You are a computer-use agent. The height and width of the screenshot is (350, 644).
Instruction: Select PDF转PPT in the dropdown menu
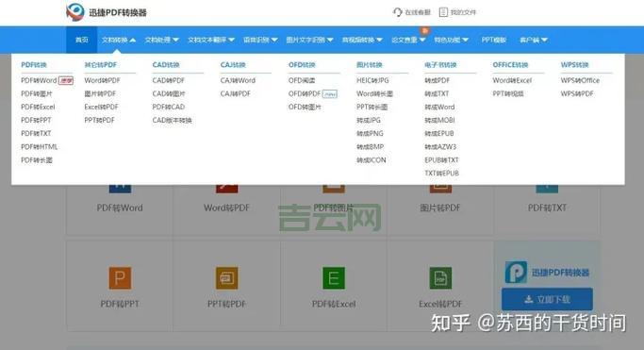36,120
